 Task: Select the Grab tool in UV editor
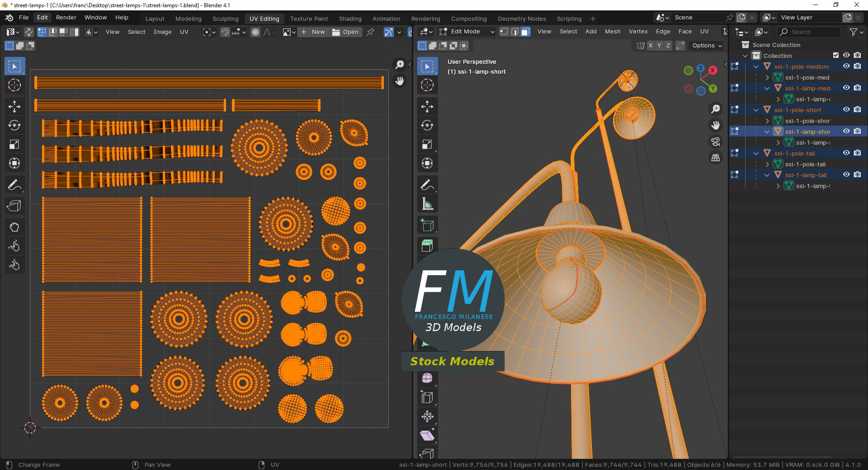pyautogui.click(x=14, y=227)
